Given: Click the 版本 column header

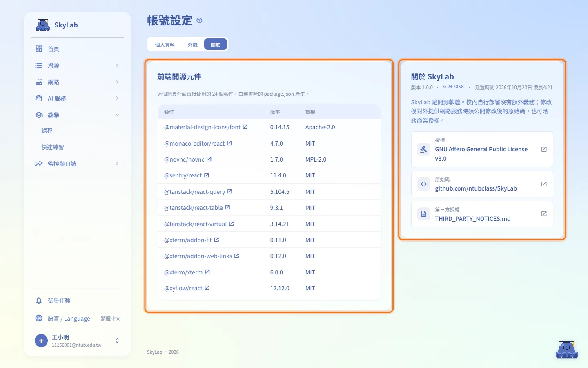Looking at the screenshot, I should click(x=275, y=112).
